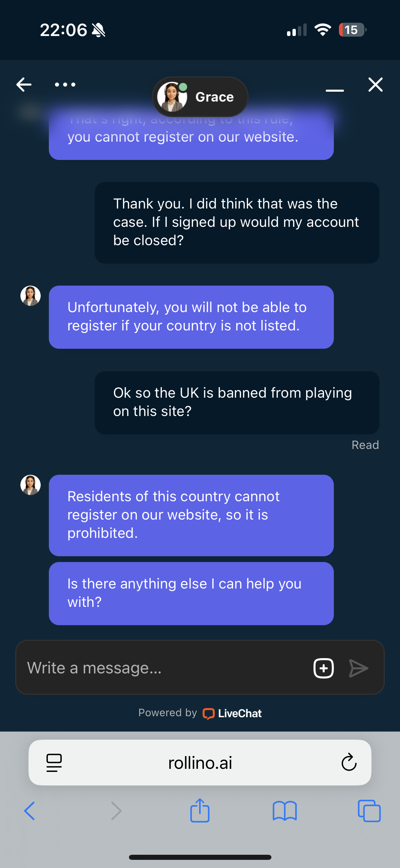Tap the "UK is banned" message bubble
The height and width of the screenshot is (868, 400).
click(x=237, y=402)
